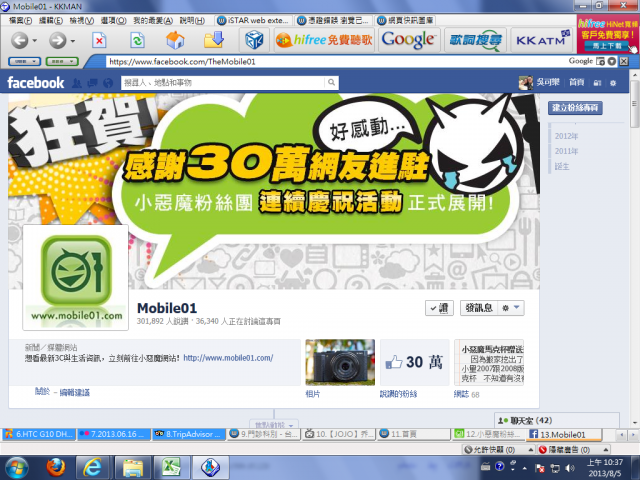This screenshot has width=640, height=480.
Task: Open Facebook notifications globe icon
Action: [x=108, y=83]
